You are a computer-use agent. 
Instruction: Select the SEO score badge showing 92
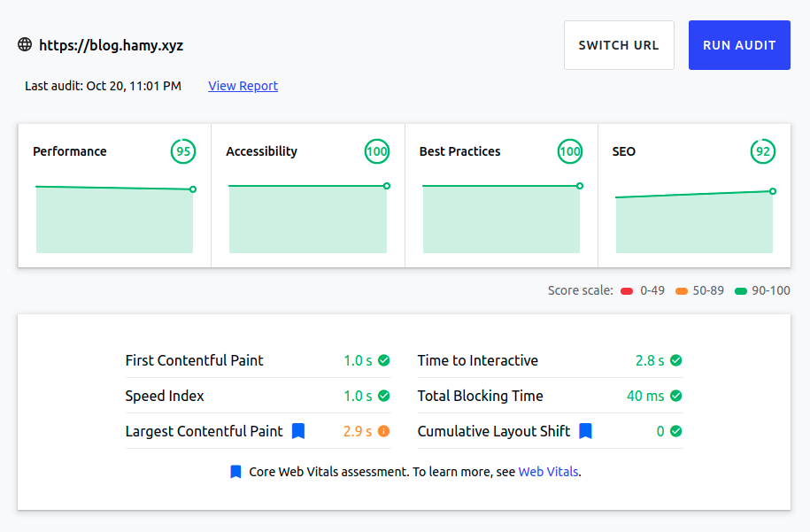click(x=763, y=151)
